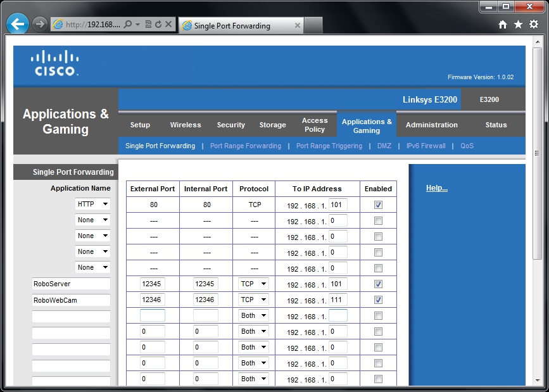
Task: Open the DMZ sub-page
Action: point(384,146)
